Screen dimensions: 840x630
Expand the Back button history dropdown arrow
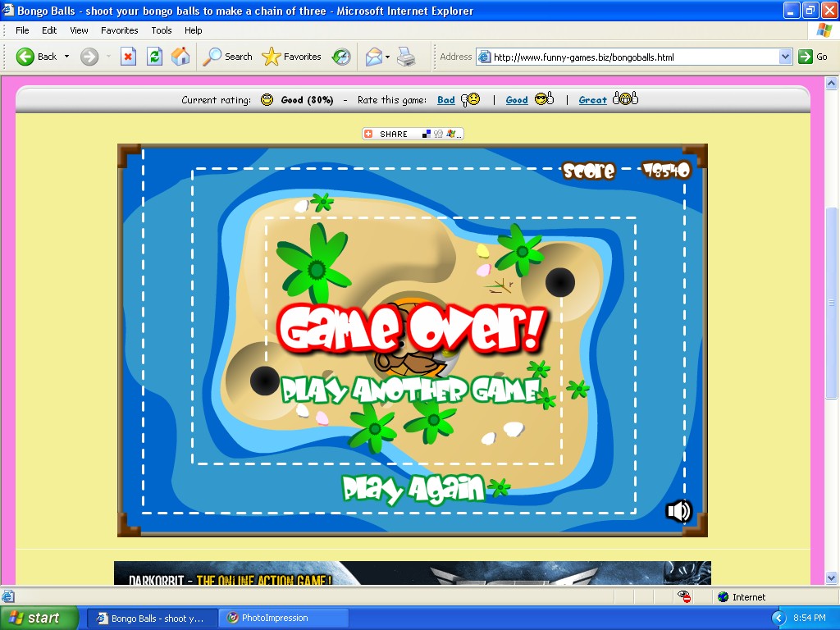(x=67, y=57)
